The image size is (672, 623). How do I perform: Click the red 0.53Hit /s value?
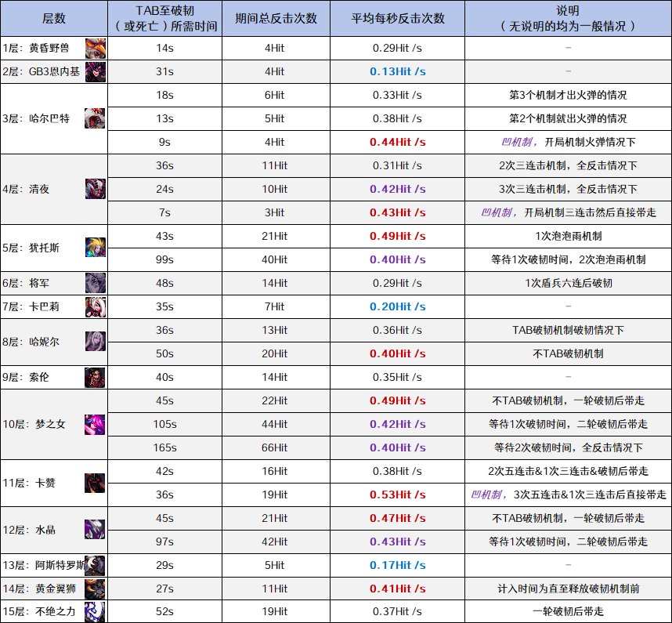click(x=397, y=494)
